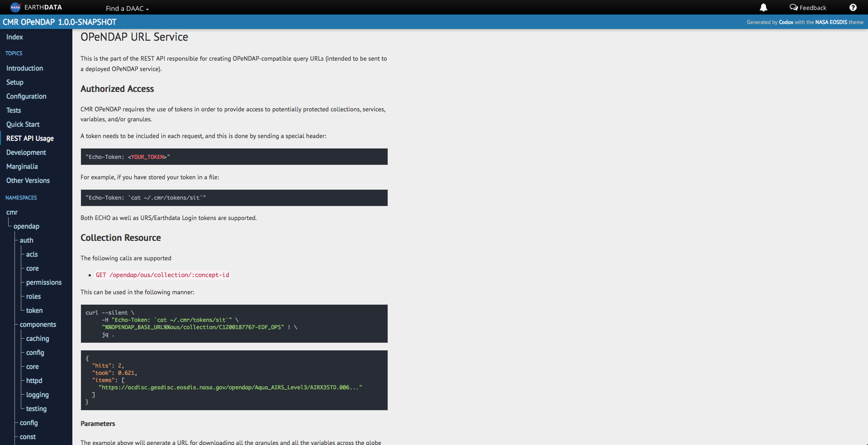Click the "hits": 2 JSON line

tap(108, 366)
